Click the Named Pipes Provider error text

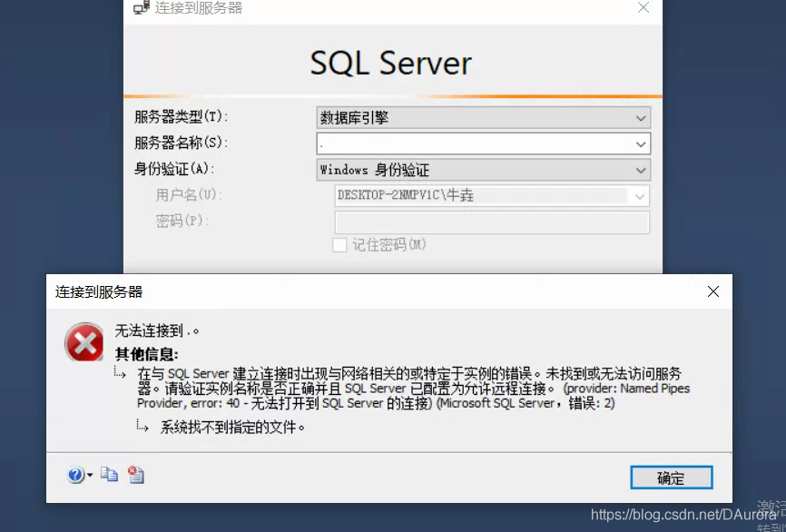click(x=414, y=389)
